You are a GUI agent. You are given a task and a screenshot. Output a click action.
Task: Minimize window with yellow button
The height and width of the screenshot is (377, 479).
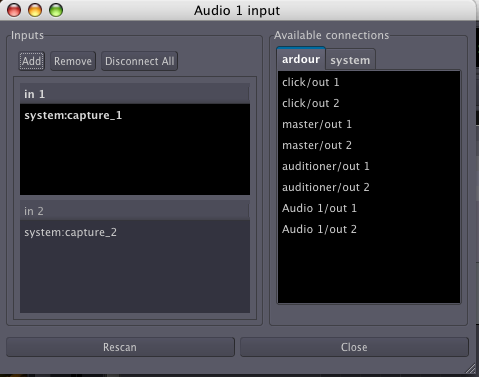click(35, 10)
